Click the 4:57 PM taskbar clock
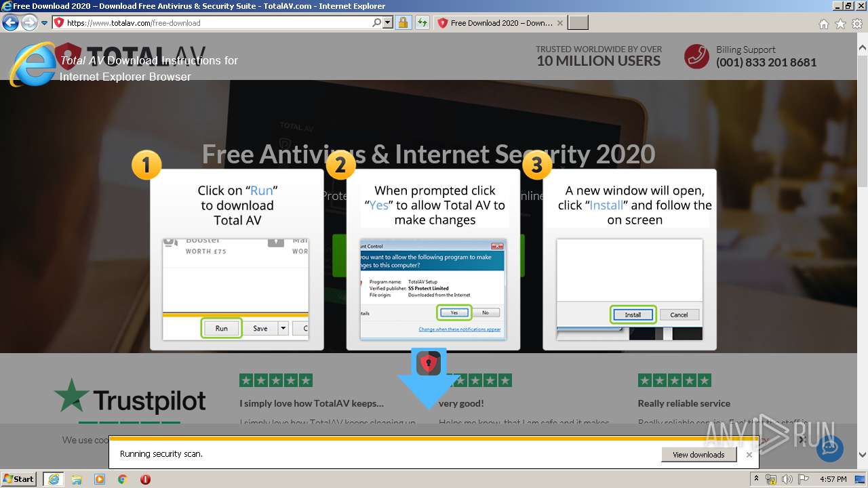This screenshot has height=488, width=868. 833,479
